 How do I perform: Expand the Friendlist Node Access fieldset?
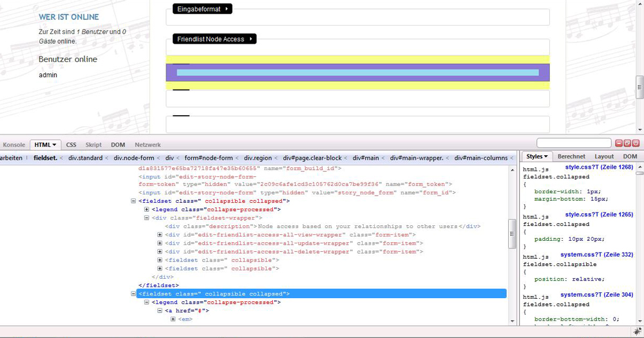(x=214, y=39)
